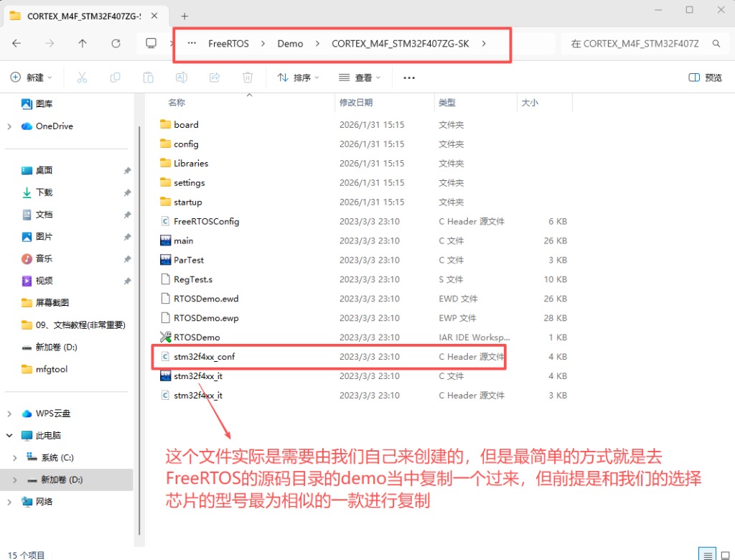Switch to large thumbnails view in status bar

(724, 554)
